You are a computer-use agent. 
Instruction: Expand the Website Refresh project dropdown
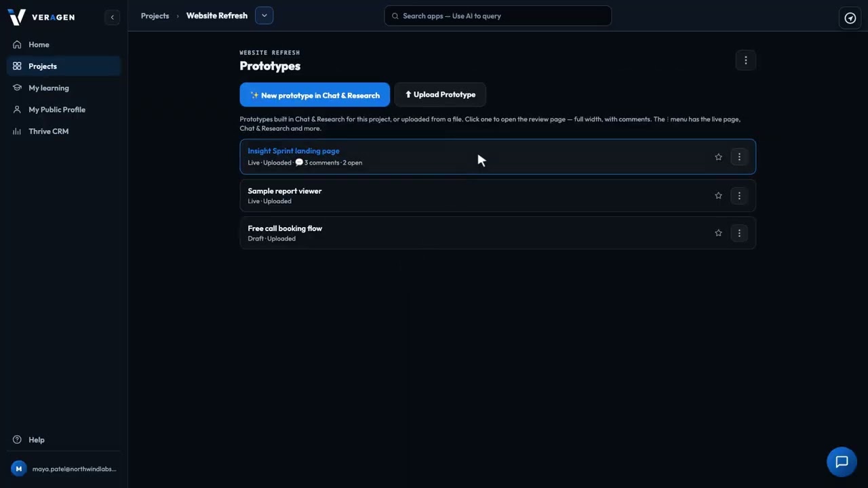264,16
